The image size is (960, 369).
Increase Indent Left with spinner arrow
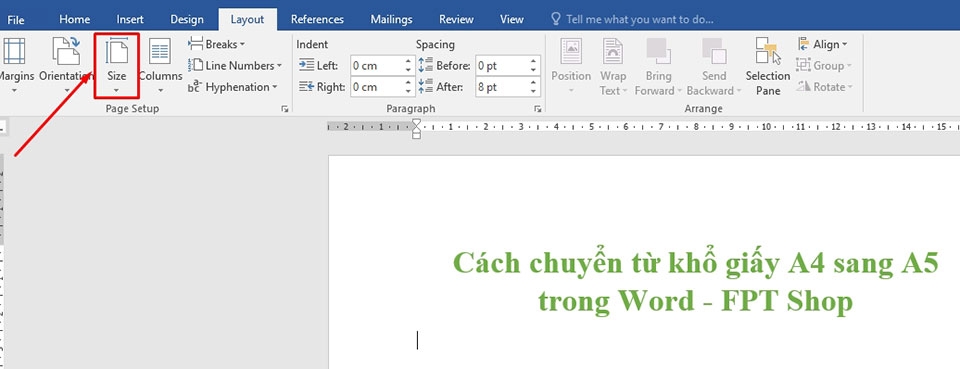(409, 61)
